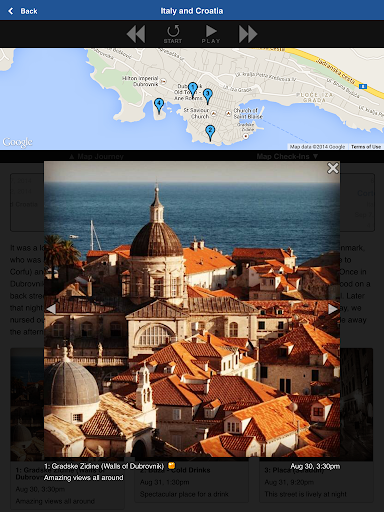The image size is (384, 512).
Task: Click the Google logo on map
Action: pyautogui.click(x=17, y=142)
